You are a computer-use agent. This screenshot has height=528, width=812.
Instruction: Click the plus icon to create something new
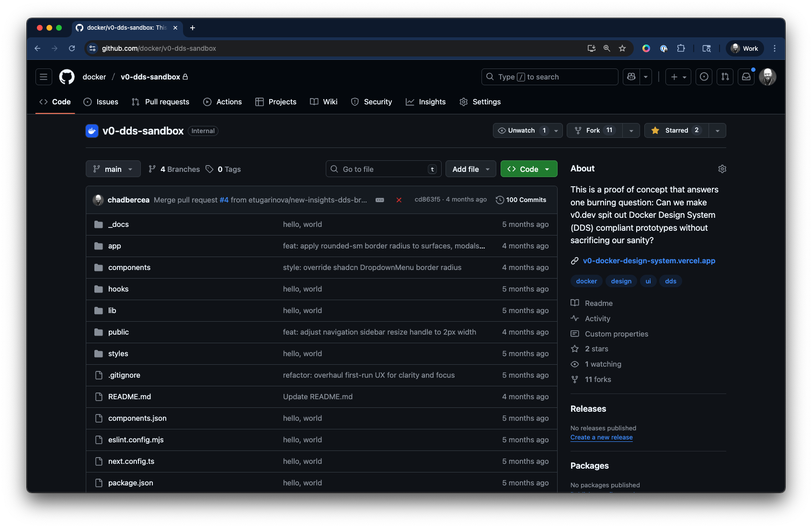tap(675, 77)
